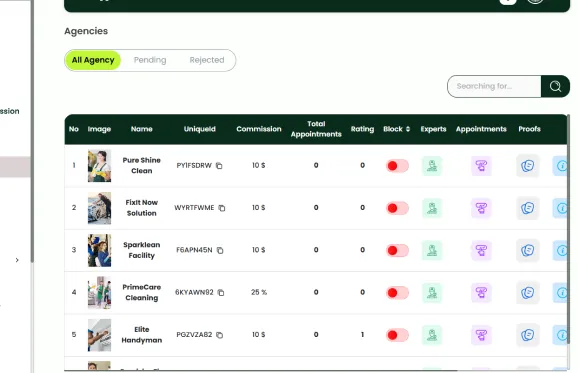Image resolution: width=578 pixels, height=373 pixels.
Task: Click the Elite Handyman name
Action: click(x=142, y=335)
